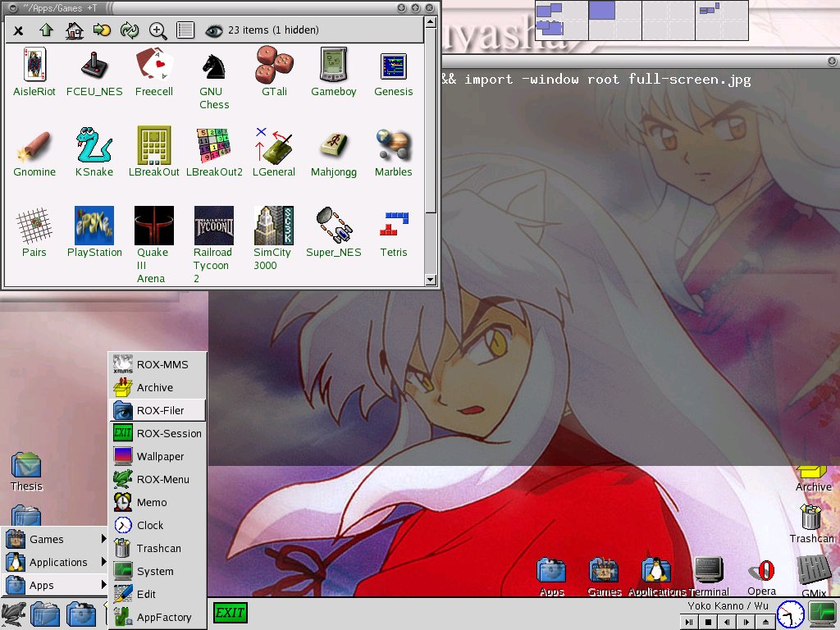Select Trashcan in the Apps submenu
This screenshot has height=630, width=840.
157,549
